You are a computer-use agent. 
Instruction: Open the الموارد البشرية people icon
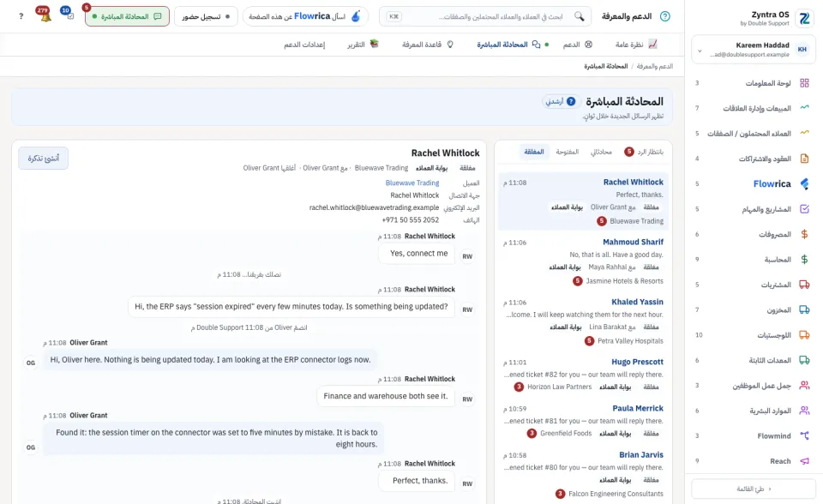[804, 411]
